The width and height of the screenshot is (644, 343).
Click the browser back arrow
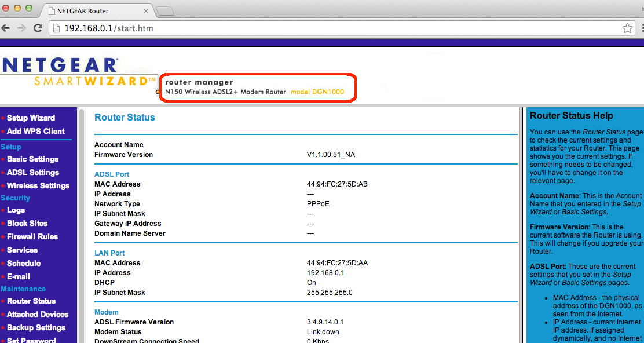(5, 28)
